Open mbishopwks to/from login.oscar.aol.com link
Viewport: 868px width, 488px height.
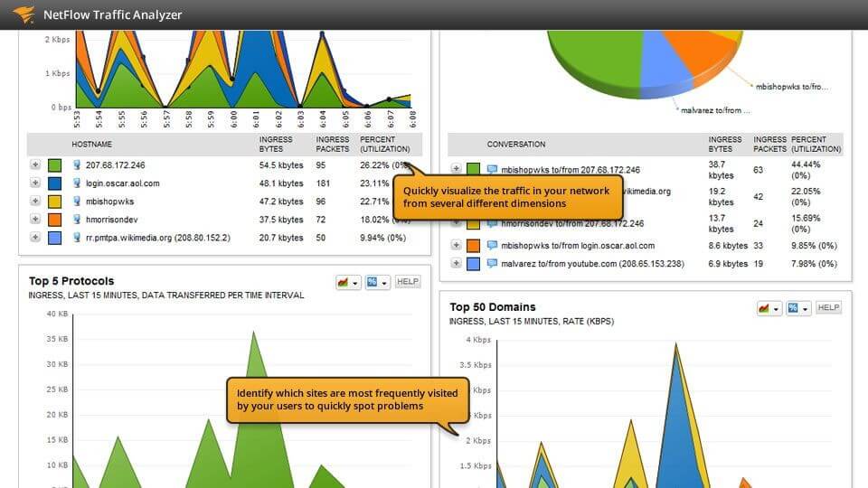pyautogui.click(x=578, y=245)
